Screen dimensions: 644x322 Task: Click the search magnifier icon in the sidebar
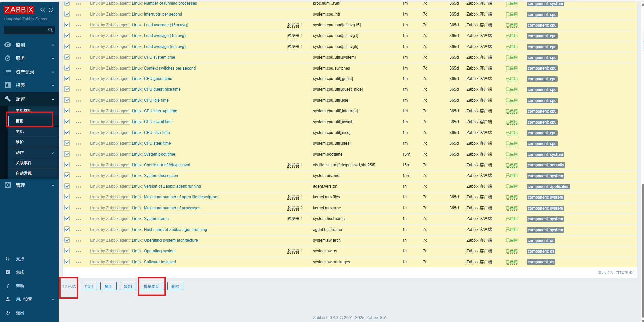[x=50, y=30]
